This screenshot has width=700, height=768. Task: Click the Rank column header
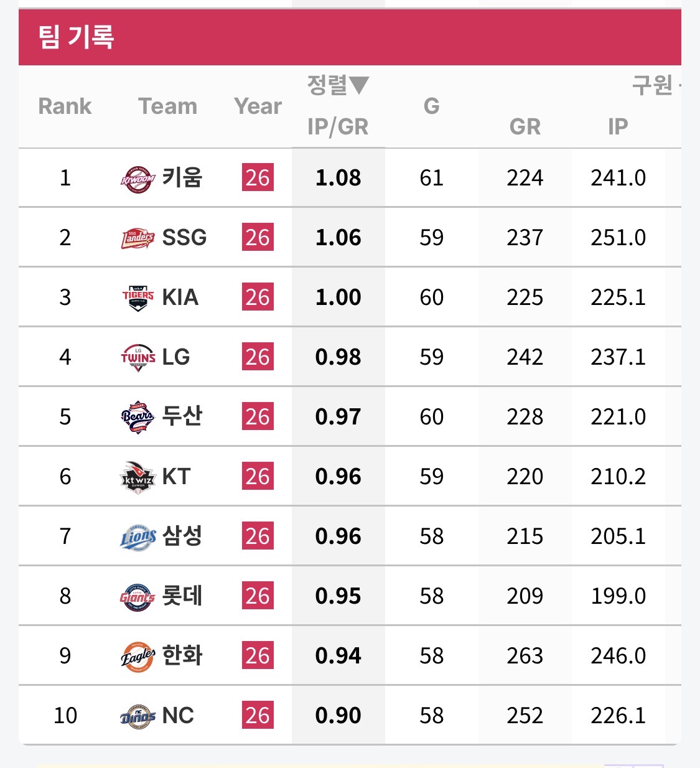[x=65, y=106]
